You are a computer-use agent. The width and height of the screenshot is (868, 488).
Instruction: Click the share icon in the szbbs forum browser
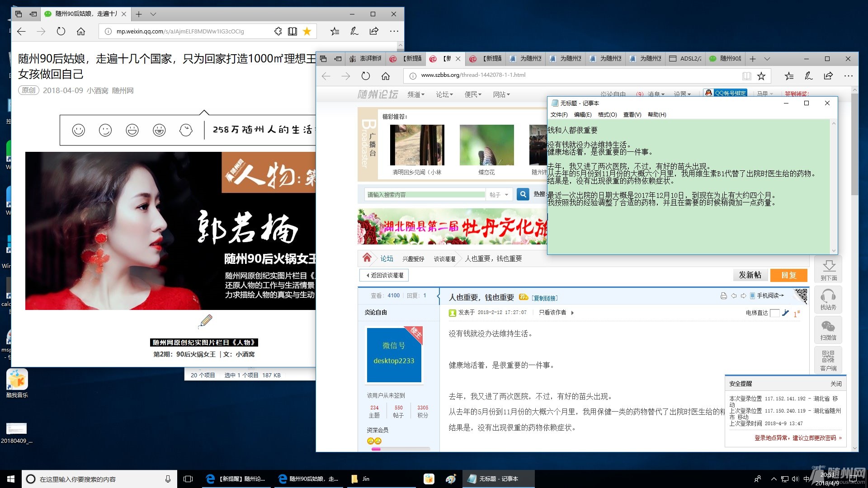[x=828, y=76]
